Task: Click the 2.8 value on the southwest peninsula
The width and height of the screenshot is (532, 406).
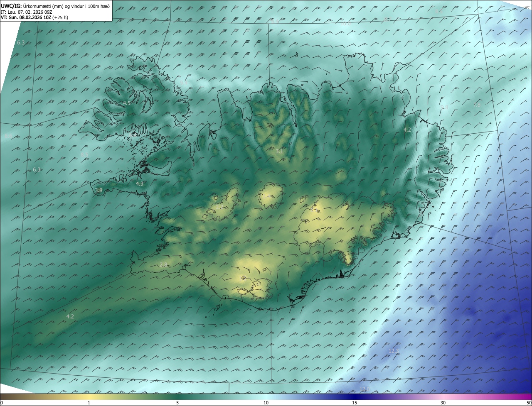Action: tap(163, 264)
